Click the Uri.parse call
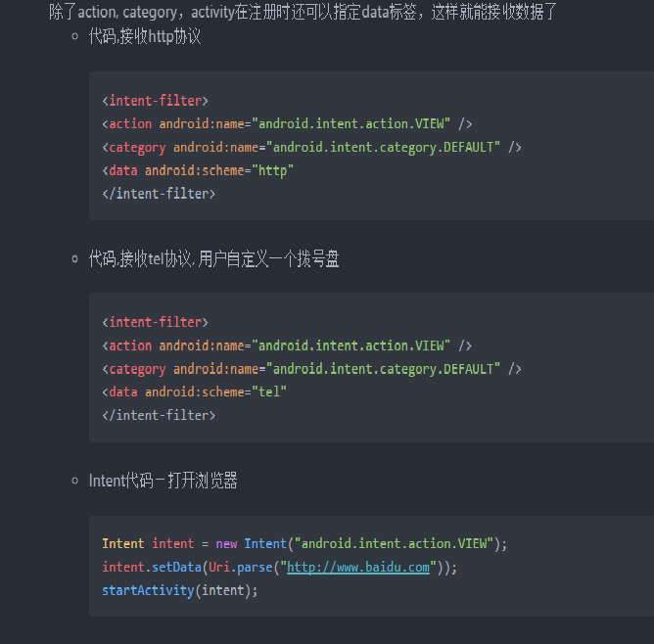The height and width of the screenshot is (644, 654). pyautogui.click(x=241, y=568)
